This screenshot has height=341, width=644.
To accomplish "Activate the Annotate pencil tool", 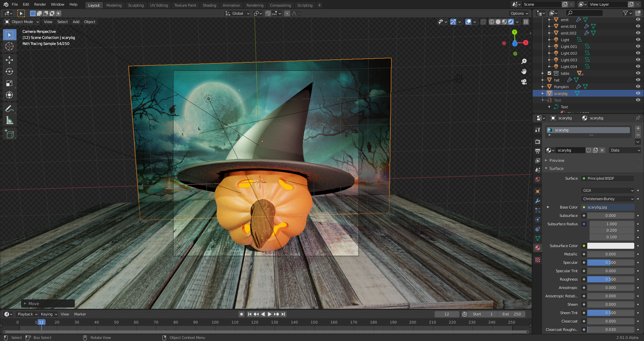I will 9,109.
